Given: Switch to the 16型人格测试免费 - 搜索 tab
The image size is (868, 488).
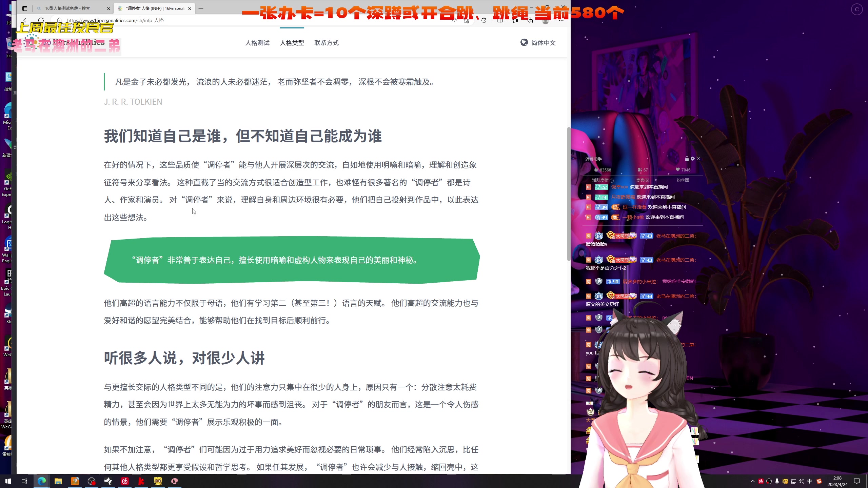Looking at the screenshot, I should (x=73, y=8).
